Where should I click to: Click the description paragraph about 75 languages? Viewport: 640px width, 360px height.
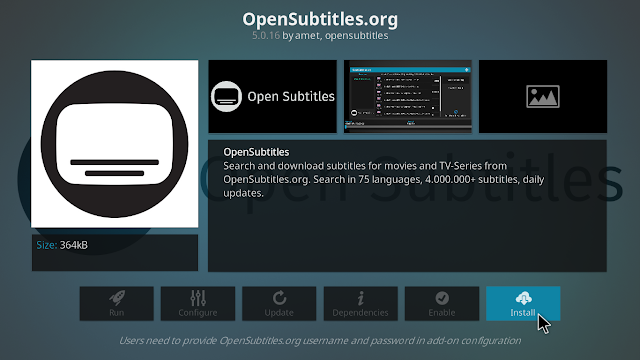coord(384,179)
